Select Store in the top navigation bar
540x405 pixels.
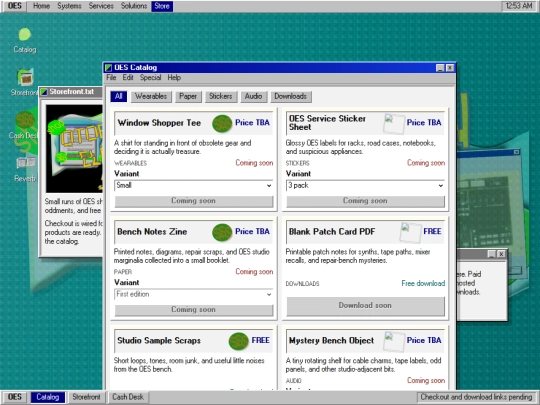(162, 6)
